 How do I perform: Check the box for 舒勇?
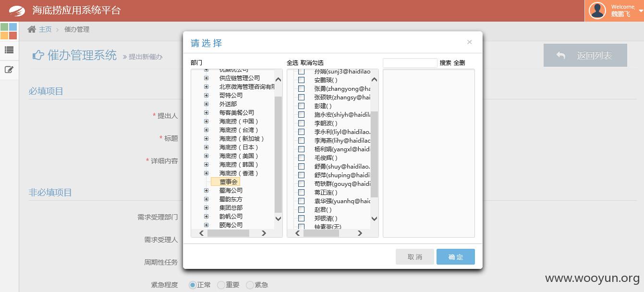[x=302, y=167]
